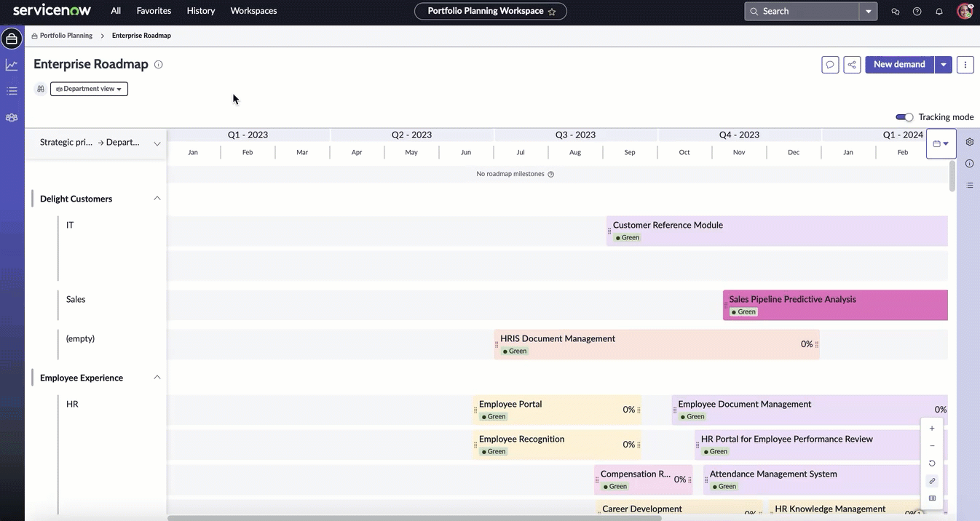This screenshot has width=980, height=521.
Task: Click the reset zoom circular arrow icon
Action: pyautogui.click(x=932, y=464)
